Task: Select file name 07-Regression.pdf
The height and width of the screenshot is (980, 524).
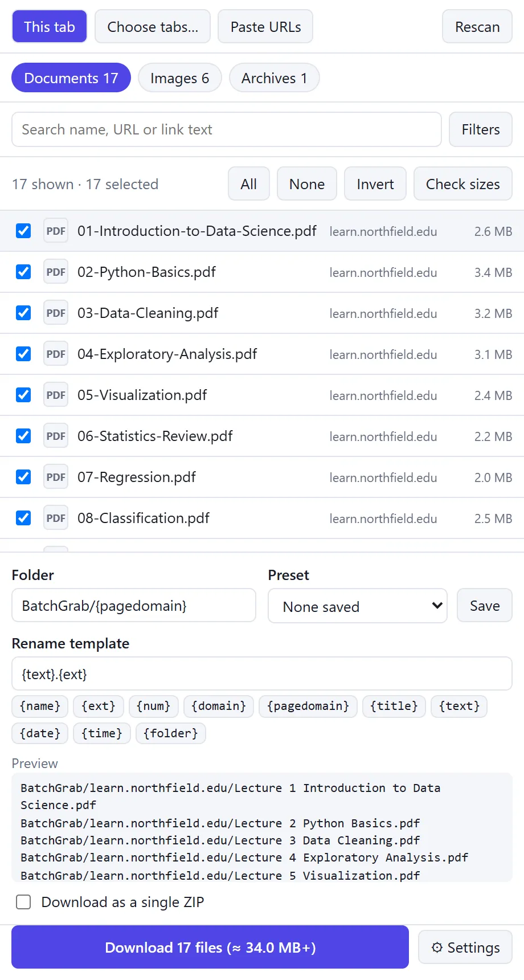Action: [x=137, y=477]
